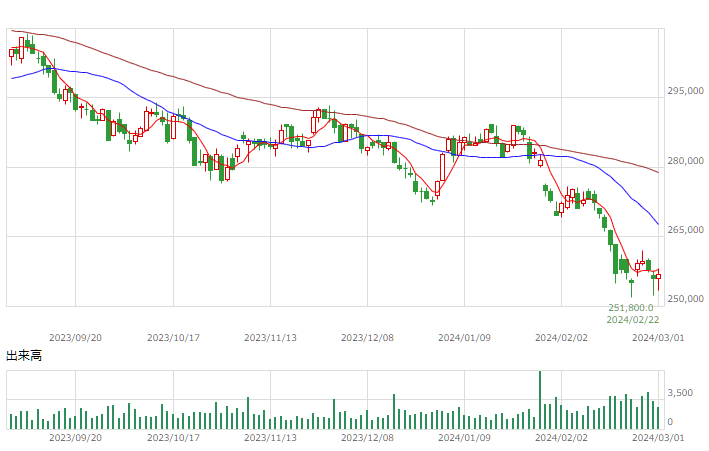Click the 2024/03/01 date label under price chart

[658, 337]
